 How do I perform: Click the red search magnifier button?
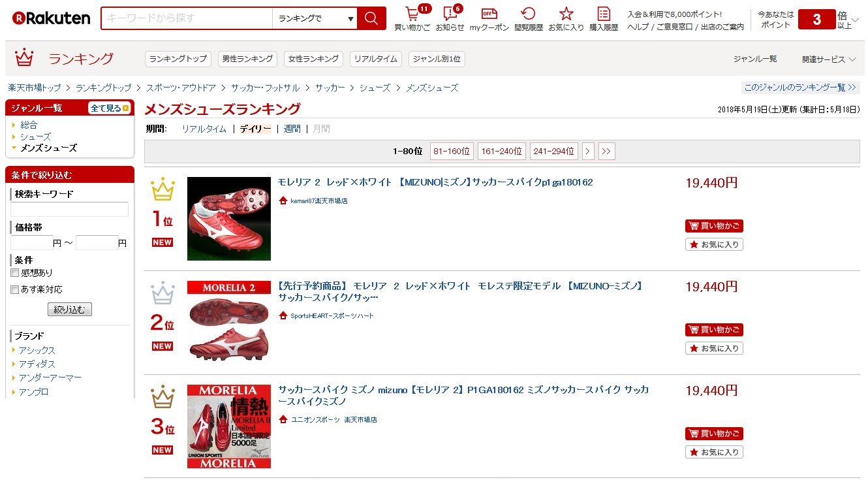click(x=371, y=18)
